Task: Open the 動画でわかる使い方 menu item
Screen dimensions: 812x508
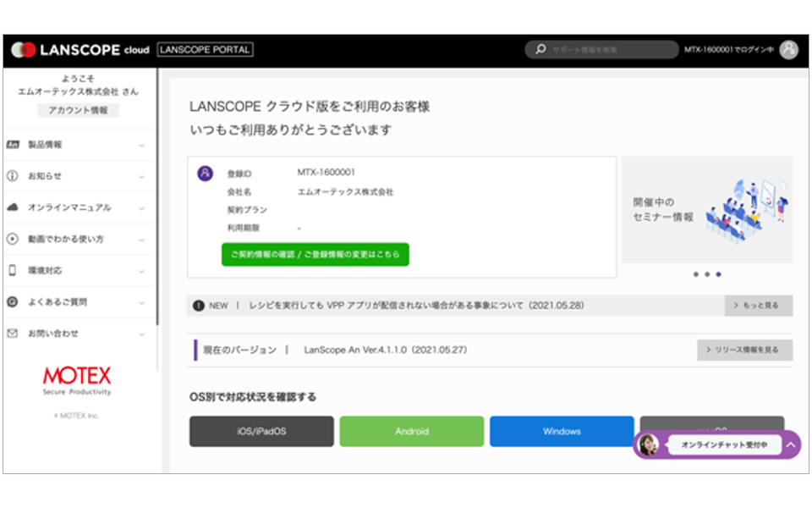Action: [79, 239]
